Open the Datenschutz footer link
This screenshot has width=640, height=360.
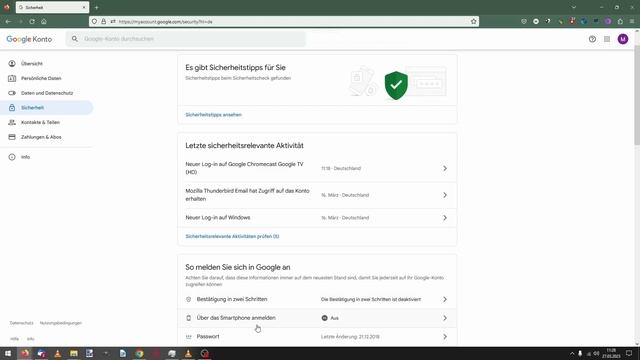[22, 323]
